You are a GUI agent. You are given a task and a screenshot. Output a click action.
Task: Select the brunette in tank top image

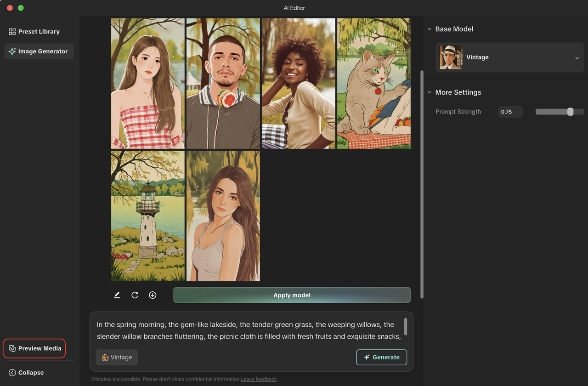(x=223, y=216)
